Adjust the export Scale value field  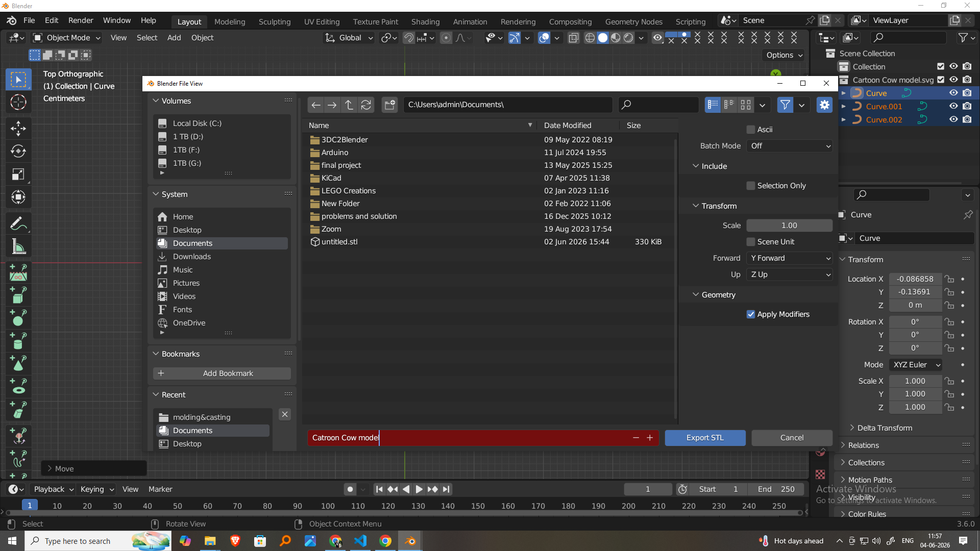tap(790, 226)
